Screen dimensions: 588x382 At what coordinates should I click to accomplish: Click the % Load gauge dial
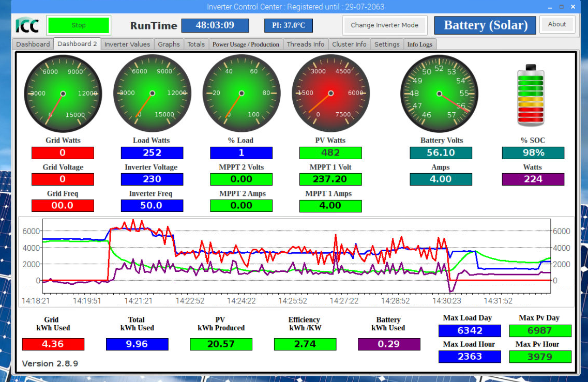tap(242, 94)
